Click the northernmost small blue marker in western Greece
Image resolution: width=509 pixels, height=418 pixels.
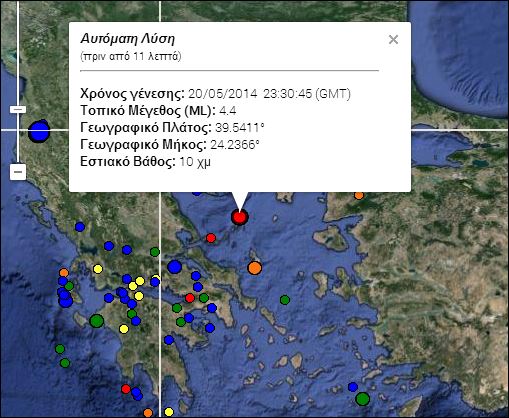(x=80, y=227)
